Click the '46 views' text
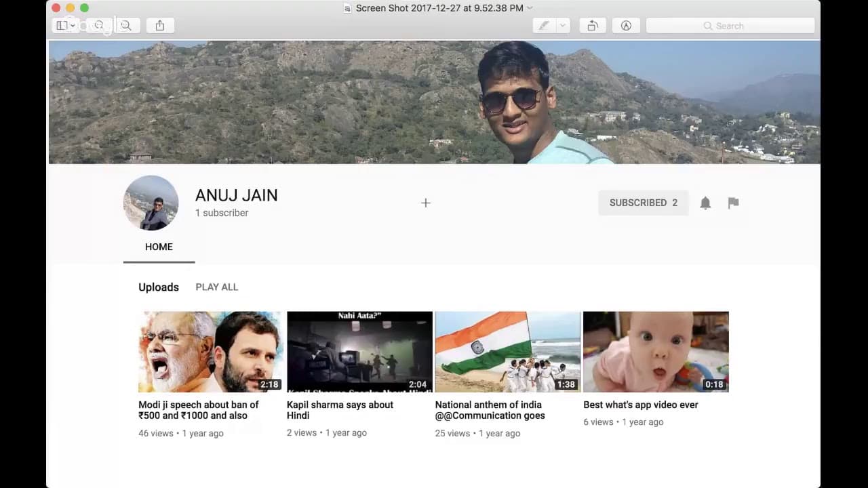This screenshot has height=488, width=868. click(156, 433)
